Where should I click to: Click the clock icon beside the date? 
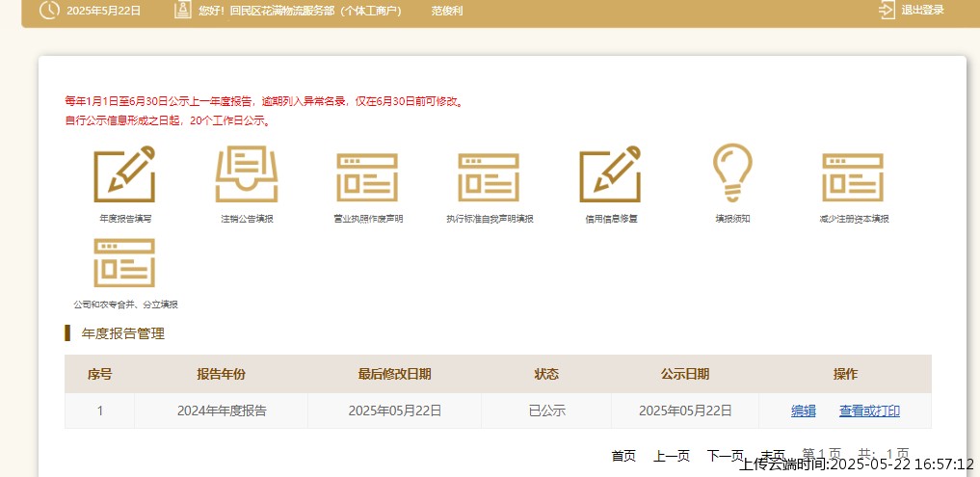[49, 10]
